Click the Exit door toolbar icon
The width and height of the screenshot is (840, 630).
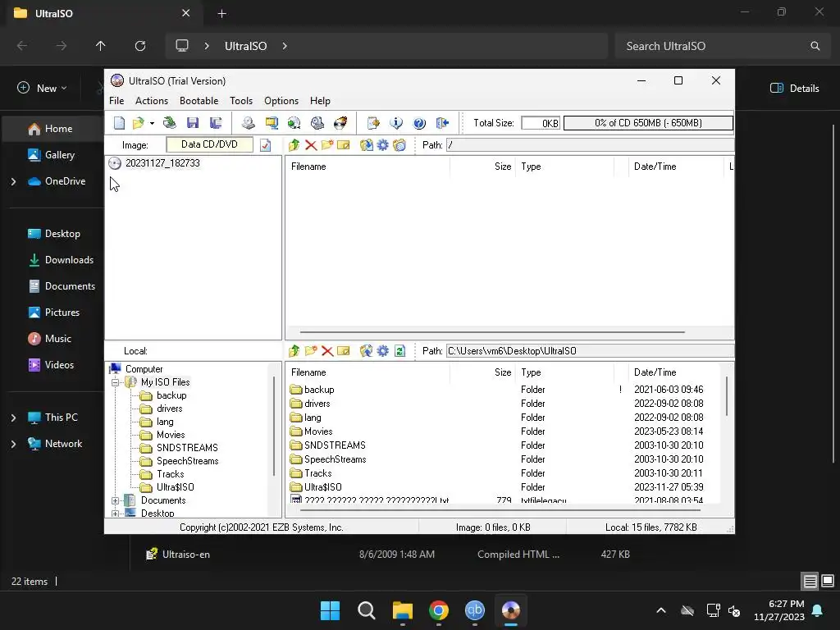coord(442,123)
